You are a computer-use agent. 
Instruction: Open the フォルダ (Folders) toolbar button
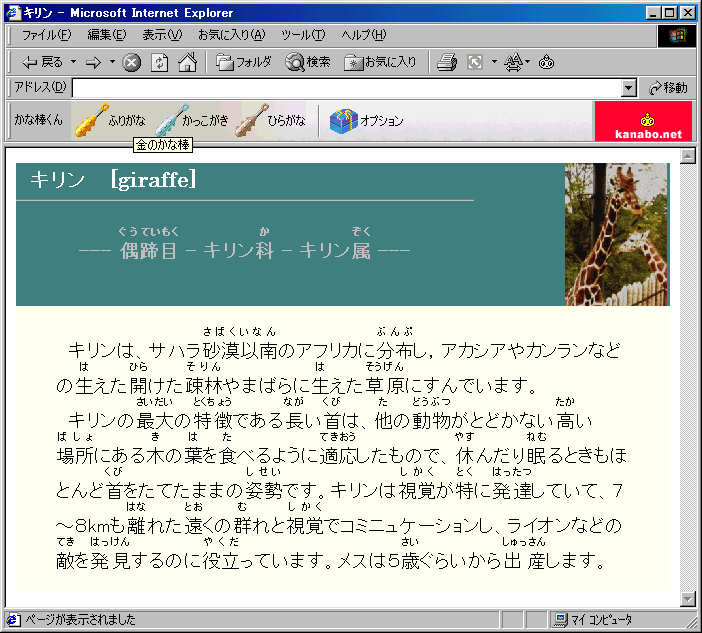[x=244, y=62]
